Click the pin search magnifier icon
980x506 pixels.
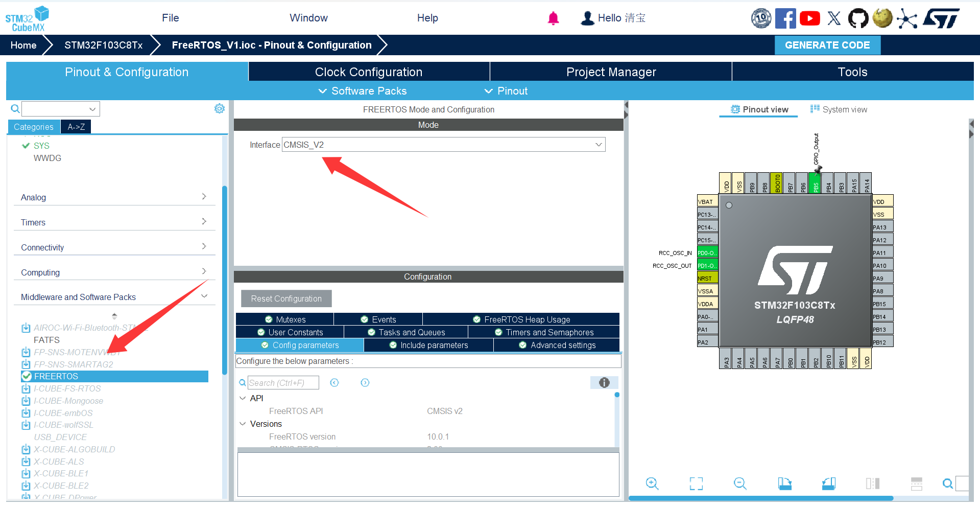coord(948,484)
